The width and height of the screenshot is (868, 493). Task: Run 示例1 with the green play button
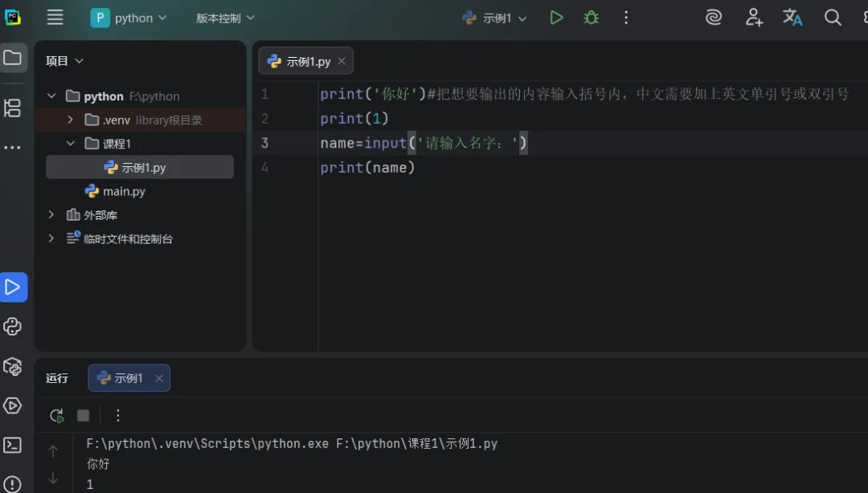pyautogui.click(x=556, y=18)
